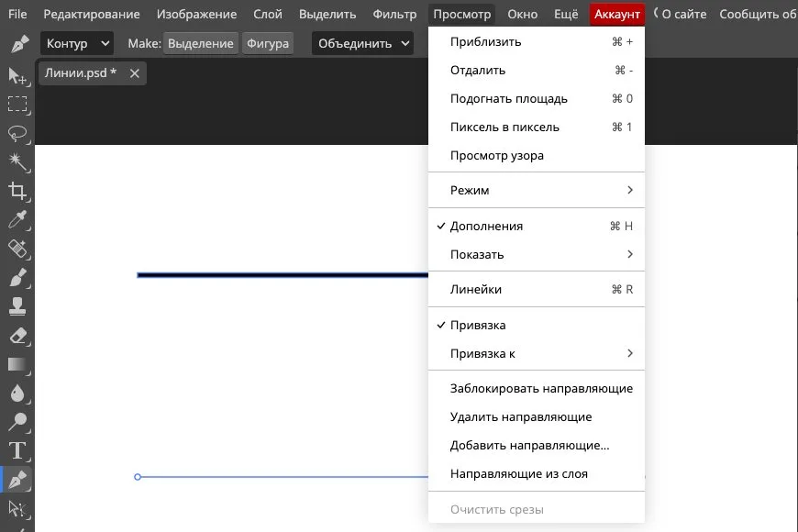Activate the Magic Wand tool
This screenshot has height=532, width=798.
pyautogui.click(x=17, y=161)
